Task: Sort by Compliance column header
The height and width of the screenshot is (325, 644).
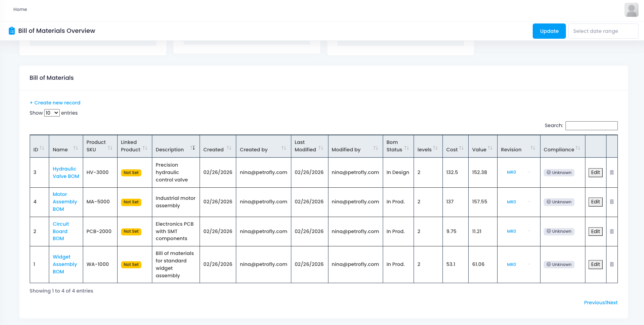Action: click(x=578, y=148)
